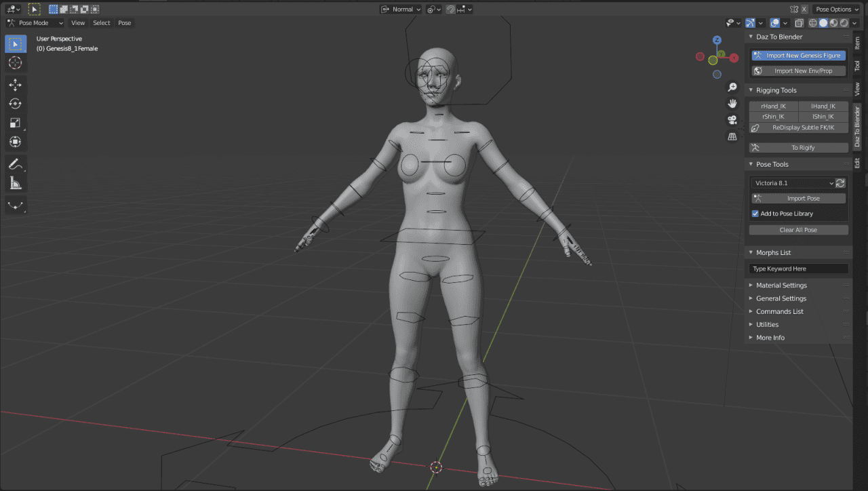
Task: Click the Zoom magnifier in the viewport sidebar
Action: coord(732,87)
